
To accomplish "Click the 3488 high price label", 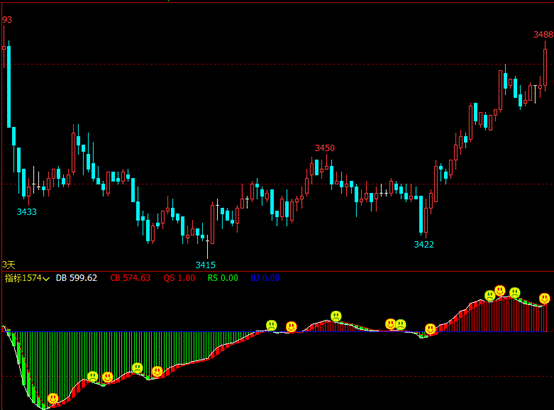I will pos(543,35).
